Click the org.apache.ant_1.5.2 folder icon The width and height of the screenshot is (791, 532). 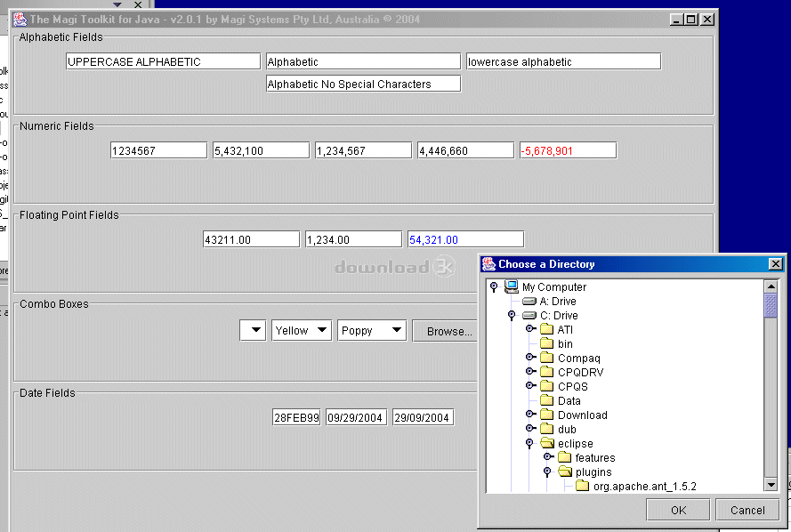tap(582, 487)
